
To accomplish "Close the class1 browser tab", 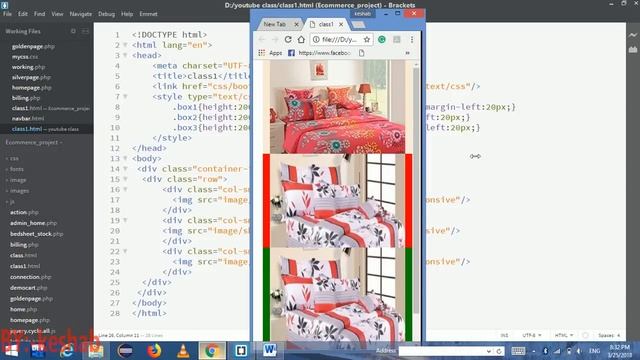I will (x=341, y=24).
